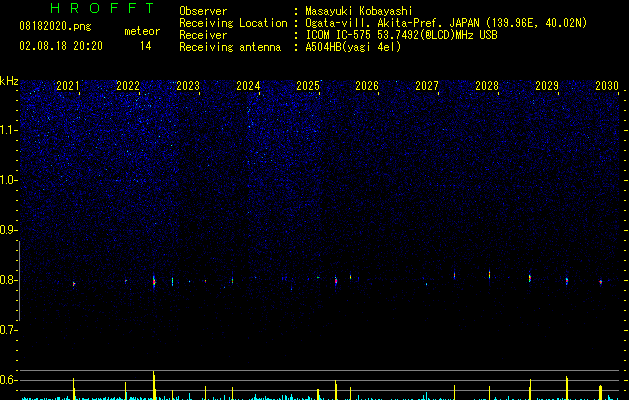Click the date stamp 02.08.18 20:20
This screenshot has height=400, width=629.
61,46
